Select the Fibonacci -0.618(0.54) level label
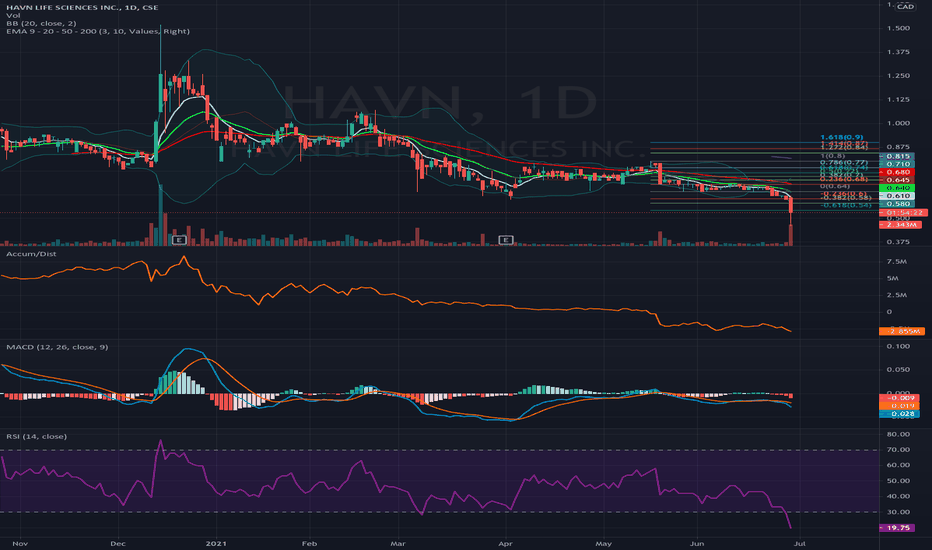The image size is (932, 550). tap(846, 205)
